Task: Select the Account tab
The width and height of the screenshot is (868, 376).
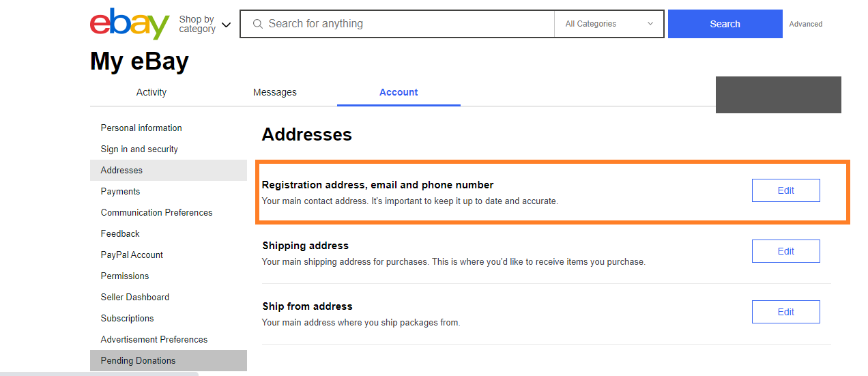Action: pos(399,92)
